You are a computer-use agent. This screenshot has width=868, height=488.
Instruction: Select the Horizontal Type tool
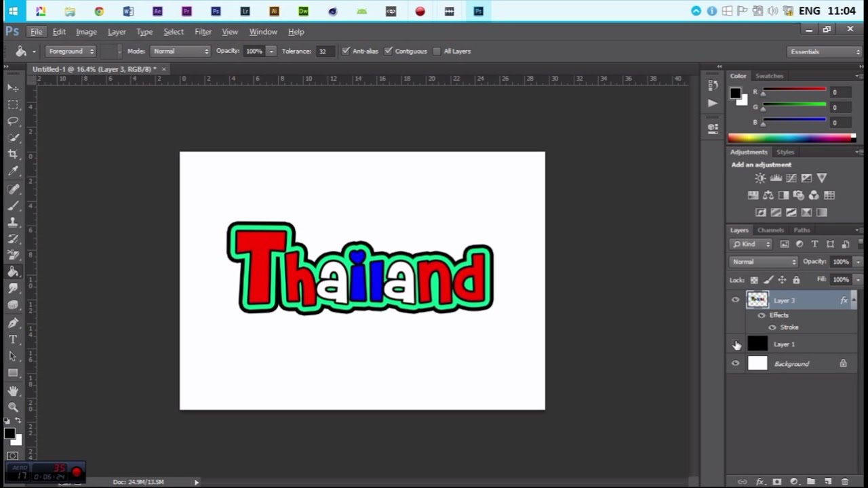pos(13,340)
